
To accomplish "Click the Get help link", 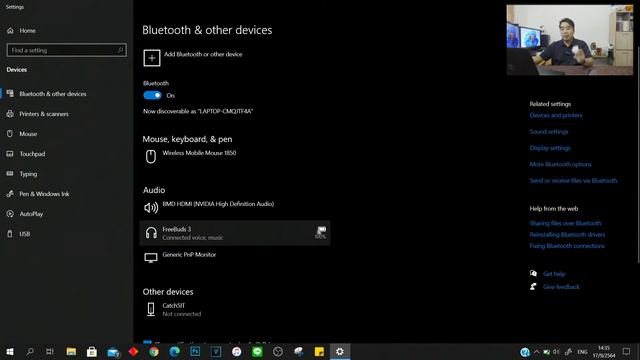I will (554, 274).
